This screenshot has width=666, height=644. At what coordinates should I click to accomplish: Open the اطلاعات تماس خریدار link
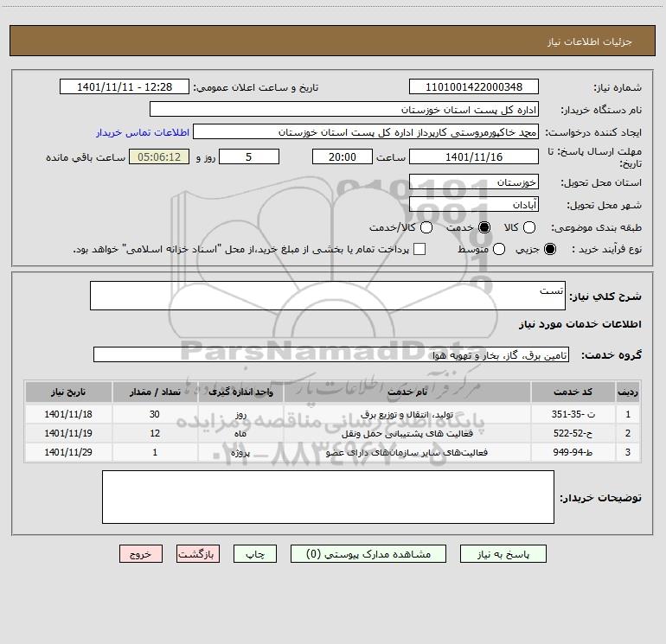pyautogui.click(x=143, y=132)
